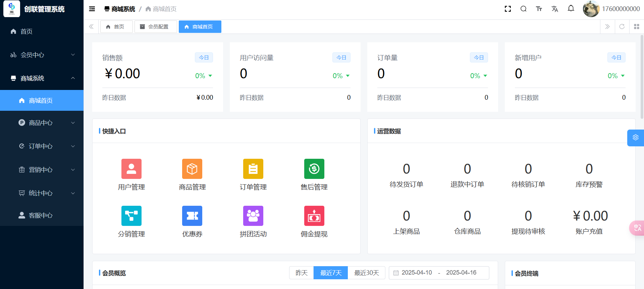The height and width of the screenshot is (289, 644).
Task: Open 商品管理 quick entry icon
Action: [192, 169]
